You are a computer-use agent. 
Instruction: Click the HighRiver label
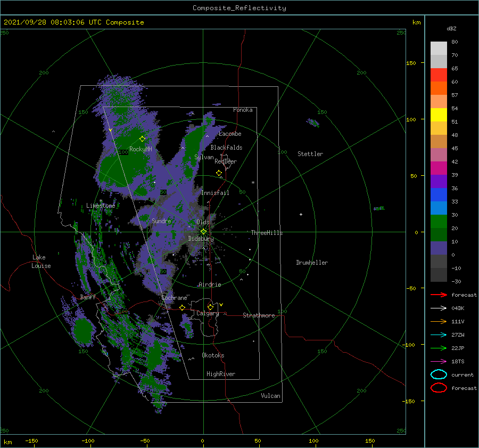(x=221, y=374)
